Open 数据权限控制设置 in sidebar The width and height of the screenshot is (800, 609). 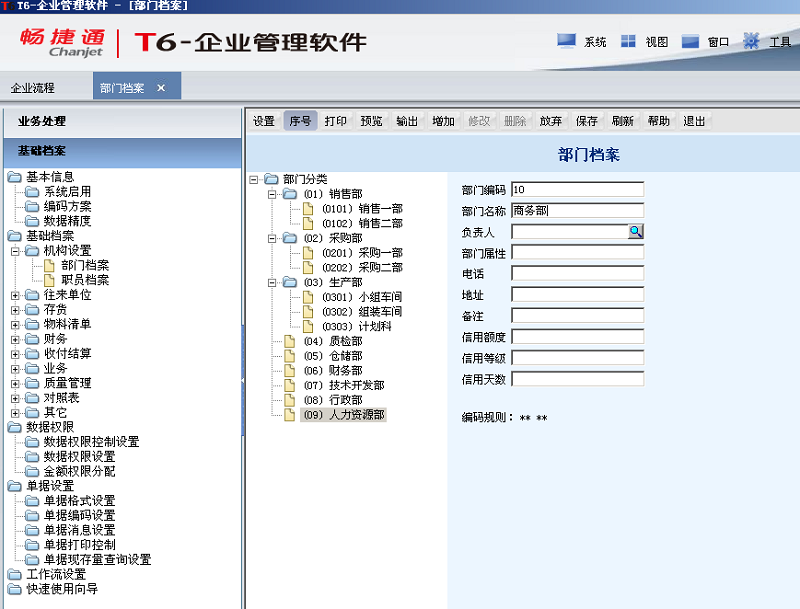pos(91,442)
